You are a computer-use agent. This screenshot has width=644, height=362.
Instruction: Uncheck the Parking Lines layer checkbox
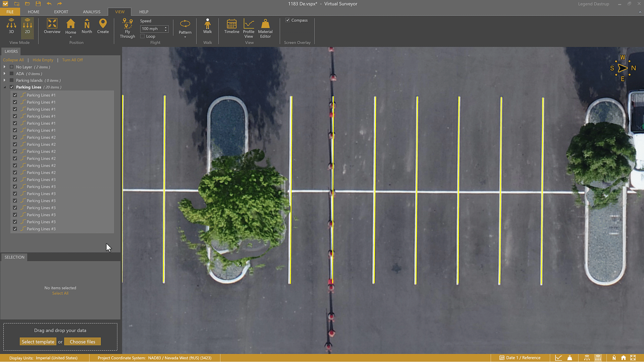[x=12, y=87]
